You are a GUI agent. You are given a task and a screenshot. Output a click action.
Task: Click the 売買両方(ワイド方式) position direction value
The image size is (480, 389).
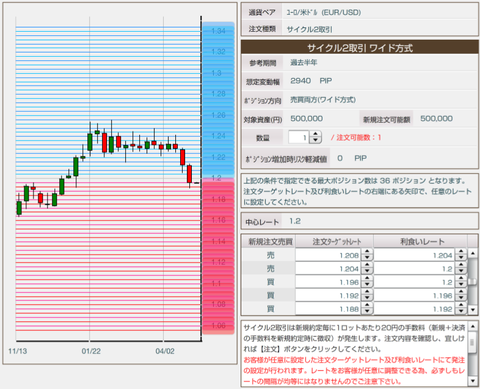tap(323, 100)
